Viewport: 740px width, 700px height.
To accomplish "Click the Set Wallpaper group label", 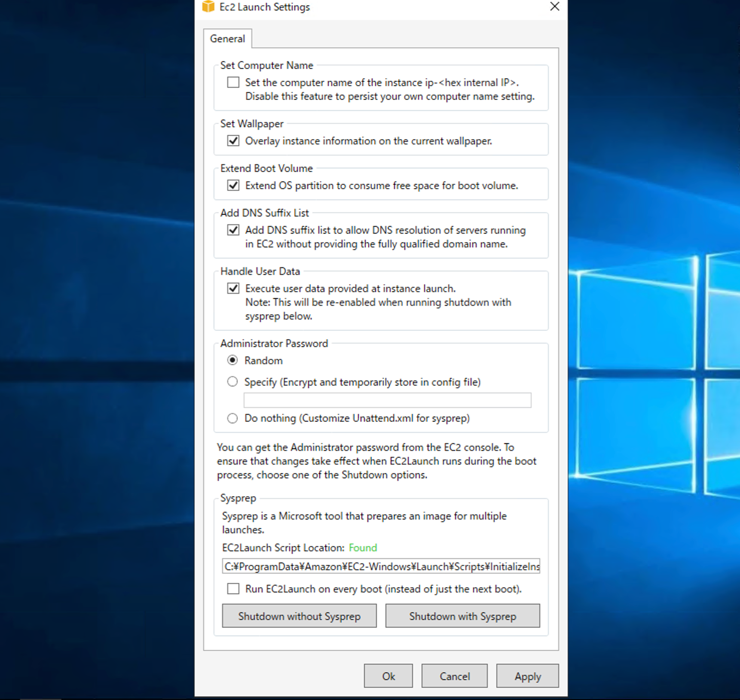I will 252,124.
